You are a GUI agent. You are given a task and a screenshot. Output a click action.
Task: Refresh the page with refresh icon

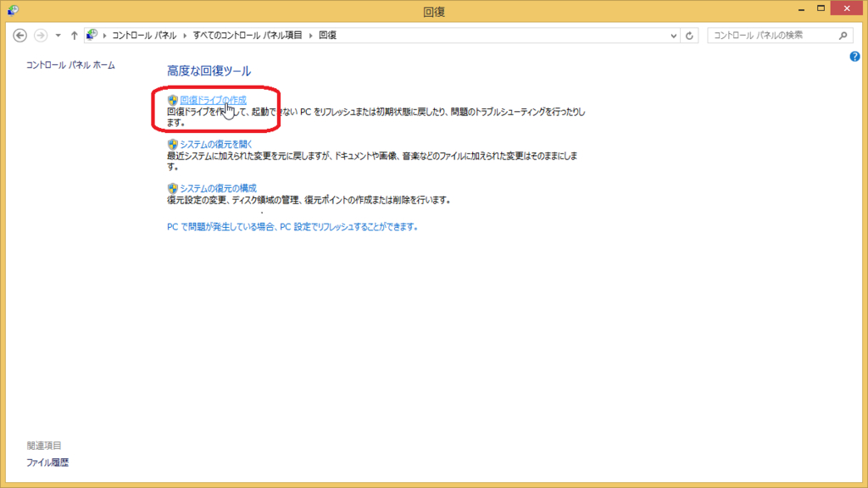[x=689, y=36]
